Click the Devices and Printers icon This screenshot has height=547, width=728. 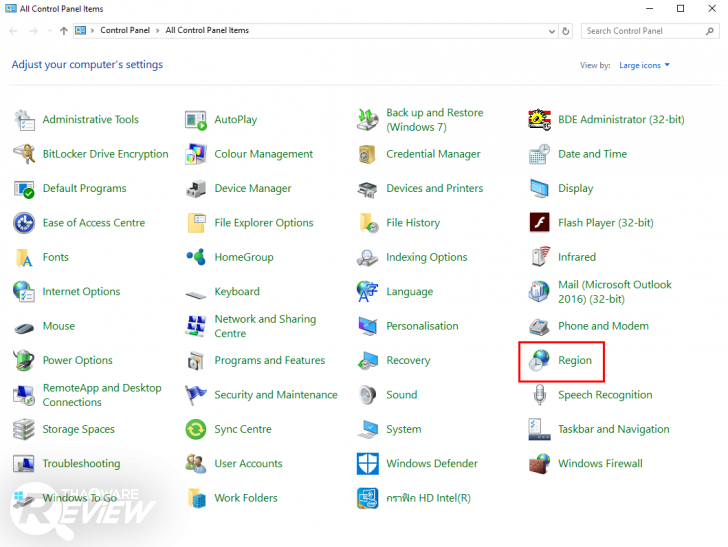[x=368, y=189]
